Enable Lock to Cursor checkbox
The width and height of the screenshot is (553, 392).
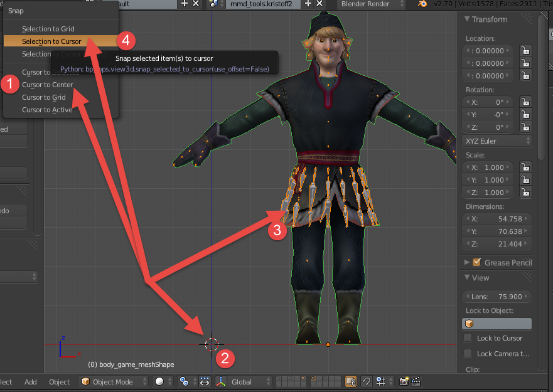tap(468, 337)
